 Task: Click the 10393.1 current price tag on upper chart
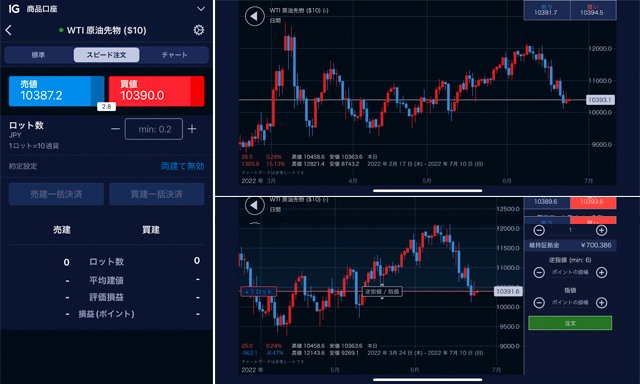tap(600, 100)
